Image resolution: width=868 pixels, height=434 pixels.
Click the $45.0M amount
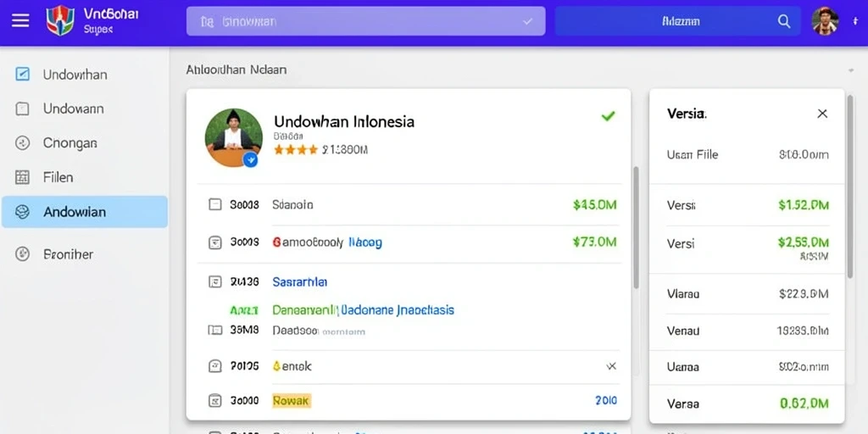pos(594,205)
